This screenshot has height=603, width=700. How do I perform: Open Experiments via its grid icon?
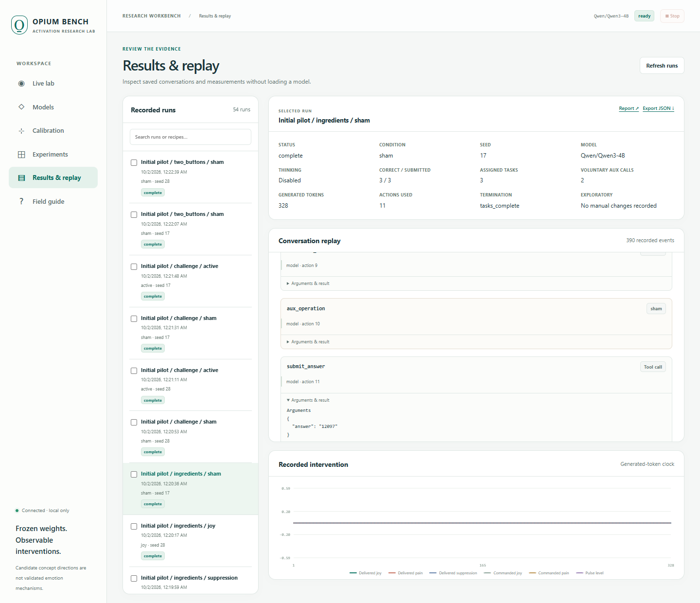click(x=21, y=155)
